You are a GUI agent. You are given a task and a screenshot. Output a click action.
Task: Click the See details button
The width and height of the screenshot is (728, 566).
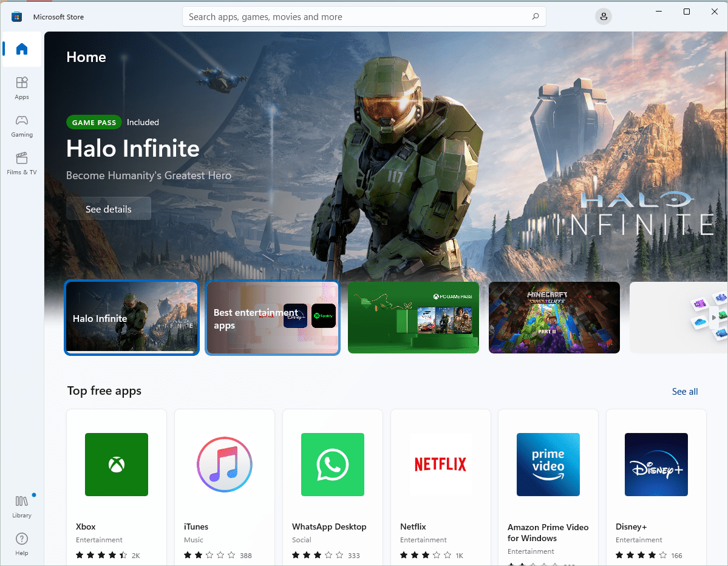tap(109, 209)
